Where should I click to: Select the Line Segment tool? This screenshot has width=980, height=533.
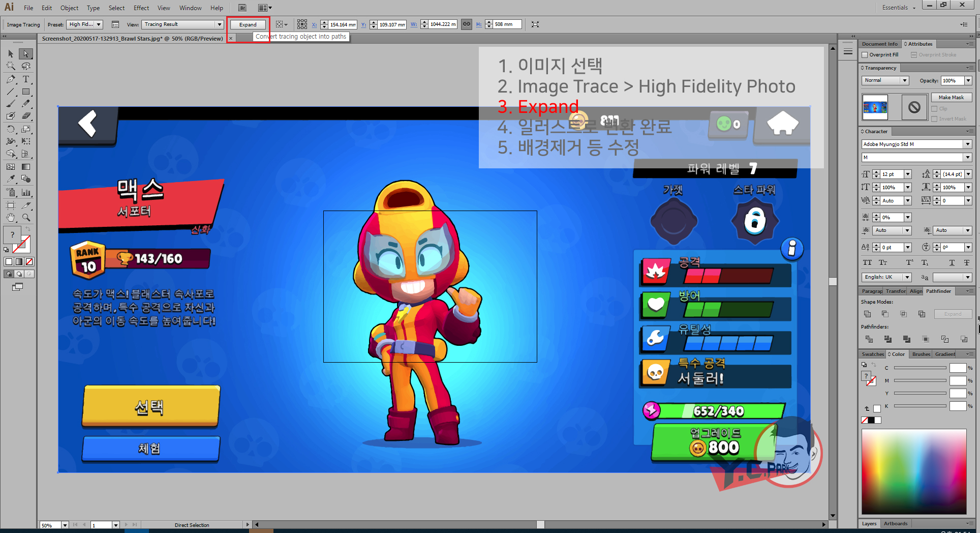11,92
